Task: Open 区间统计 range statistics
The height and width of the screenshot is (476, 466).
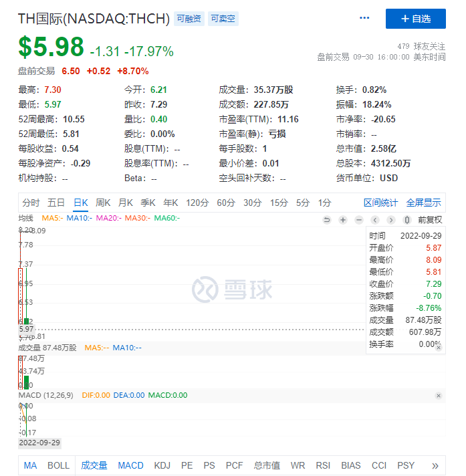Action: click(x=380, y=203)
